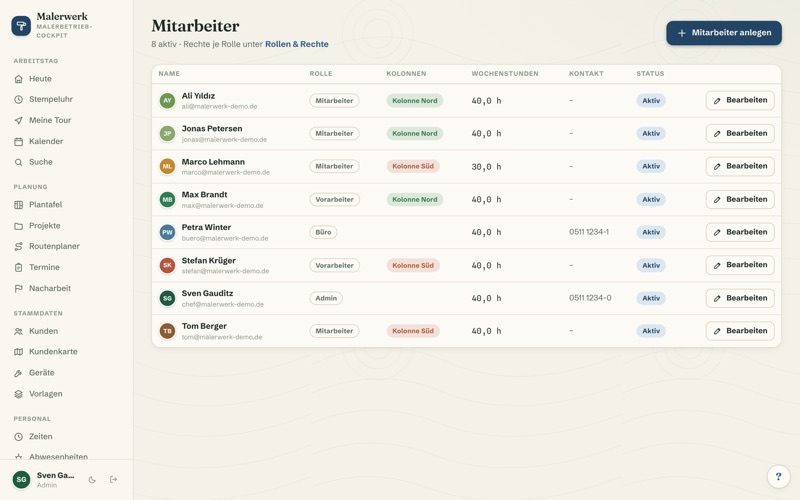Click the SK avatar of Stefan Krüger

point(167,265)
